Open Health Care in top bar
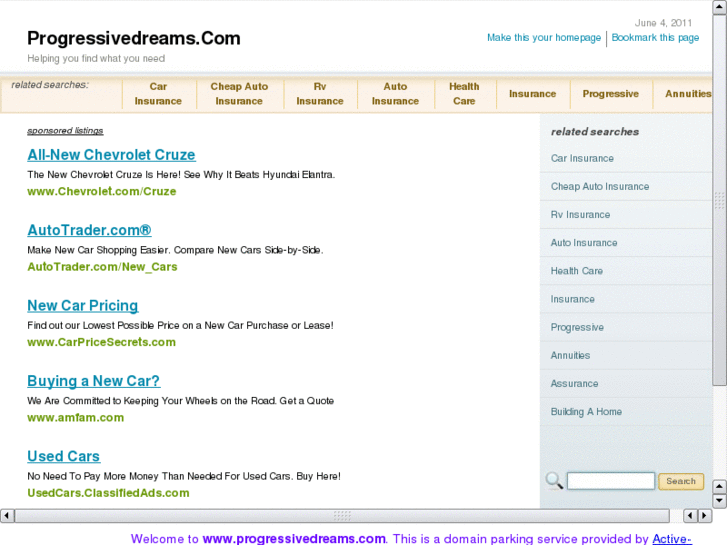This screenshot has height=545, width=727. (464, 94)
